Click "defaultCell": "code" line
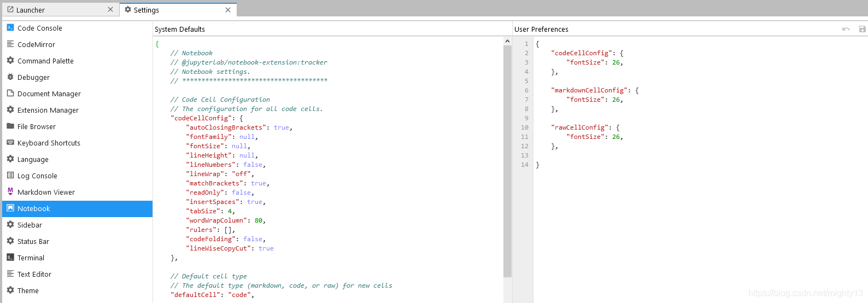 [x=213, y=295]
